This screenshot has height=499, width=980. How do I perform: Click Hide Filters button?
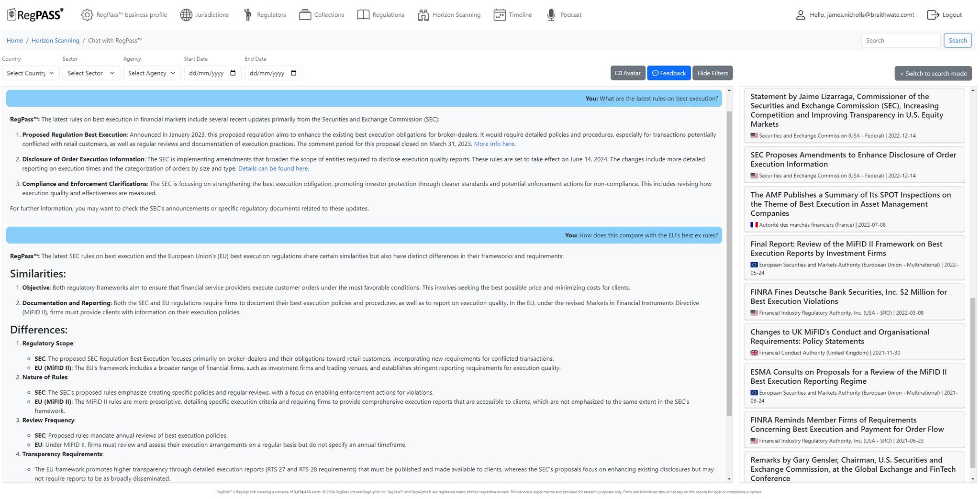point(713,73)
